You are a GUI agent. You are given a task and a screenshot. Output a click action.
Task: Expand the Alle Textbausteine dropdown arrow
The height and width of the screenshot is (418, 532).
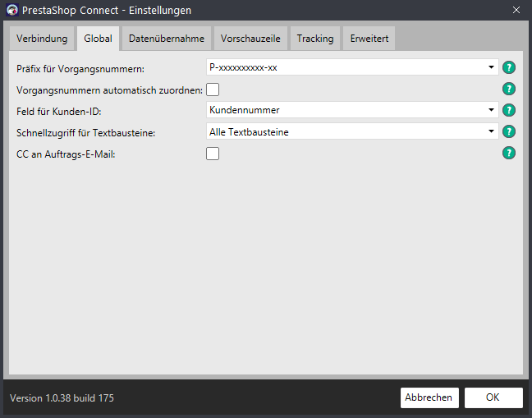coord(491,131)
